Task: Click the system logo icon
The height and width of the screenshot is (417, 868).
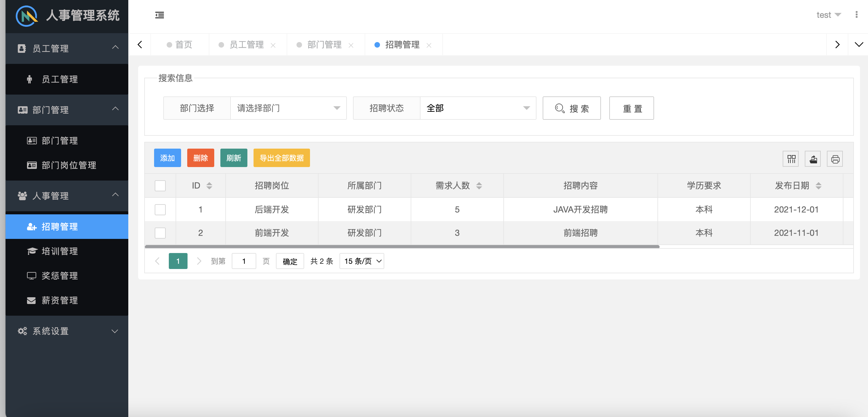Action: (26, 16)
